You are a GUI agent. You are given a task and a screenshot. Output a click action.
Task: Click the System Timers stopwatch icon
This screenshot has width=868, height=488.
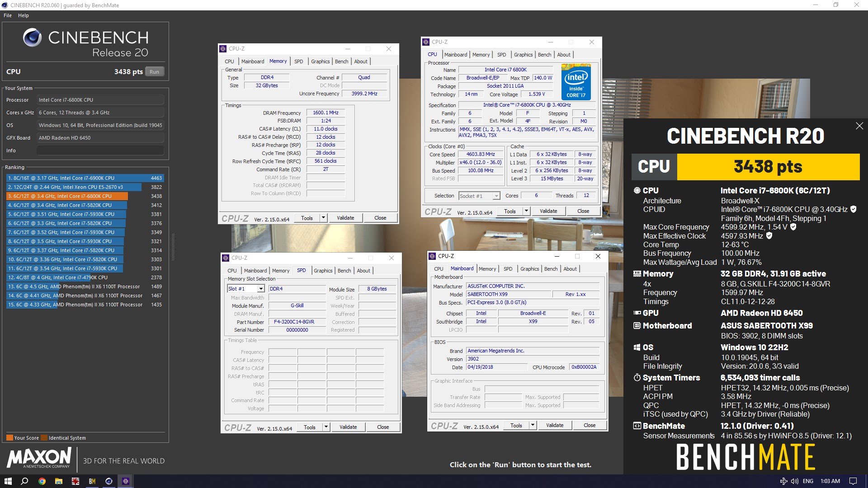(637, 377)
